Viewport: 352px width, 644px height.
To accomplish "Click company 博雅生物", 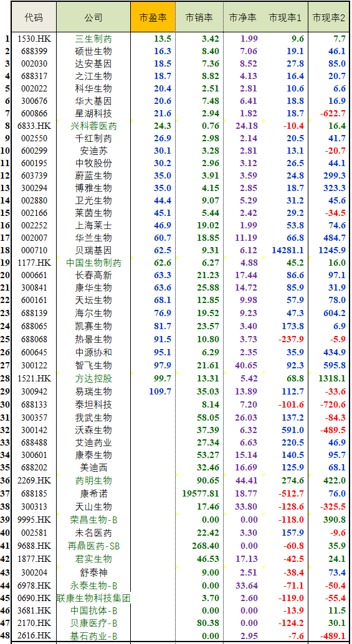I will coord(93,188).
